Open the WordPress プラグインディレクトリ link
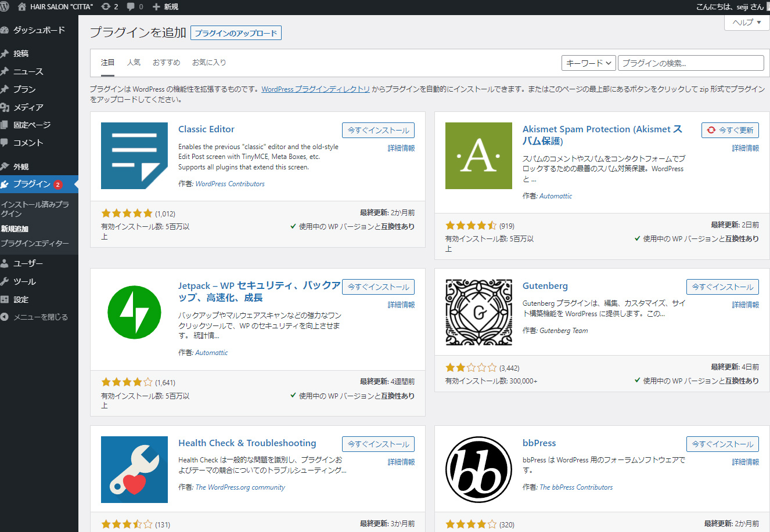The image size is (770, 532). (x=315, y=89)
